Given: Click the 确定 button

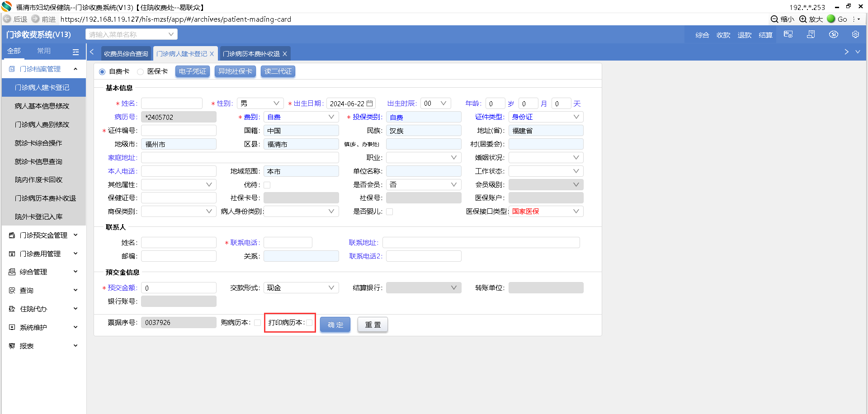Looking at the screenshot, I should [335, 325].
